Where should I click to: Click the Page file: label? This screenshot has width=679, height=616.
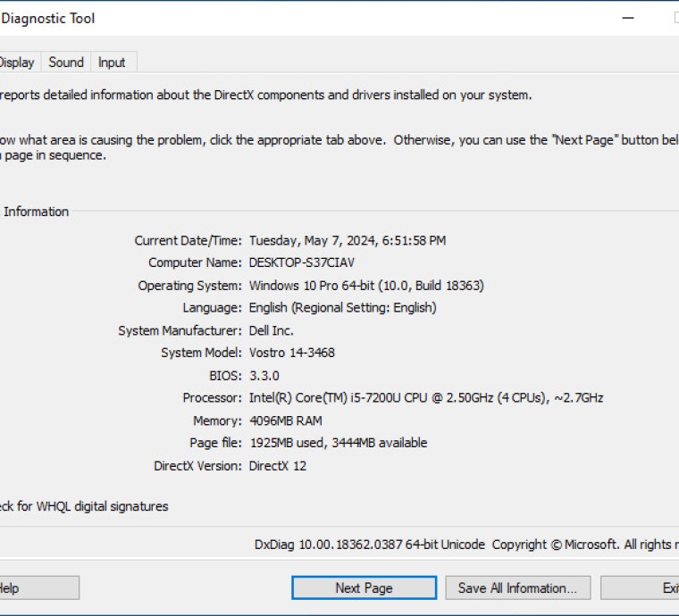[215, 443]
